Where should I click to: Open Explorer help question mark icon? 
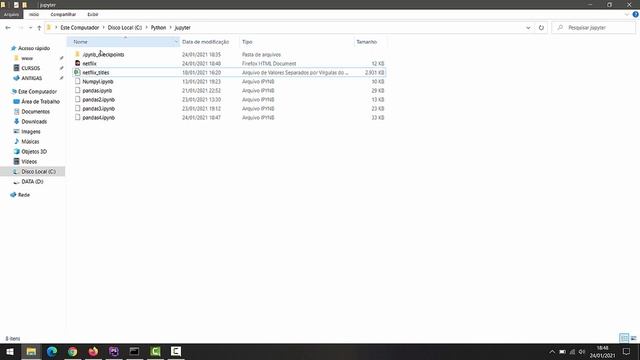coord(635,14)
